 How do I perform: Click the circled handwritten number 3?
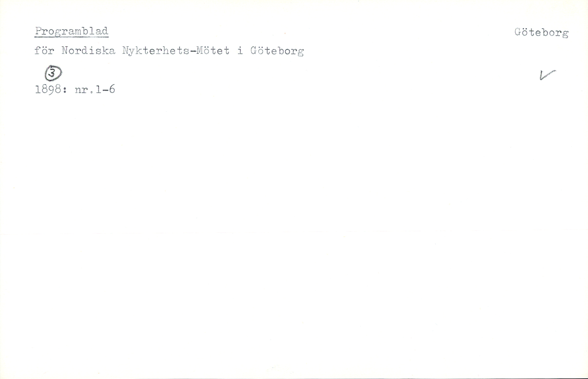pyautogui.click(x=53, y=73)
